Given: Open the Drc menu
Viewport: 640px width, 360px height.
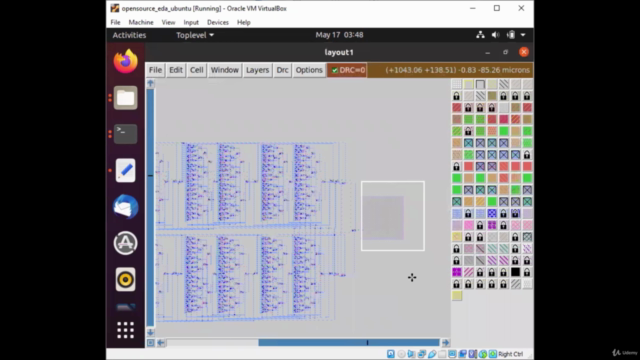Looking at the screenshot, I should coord(282,70).
